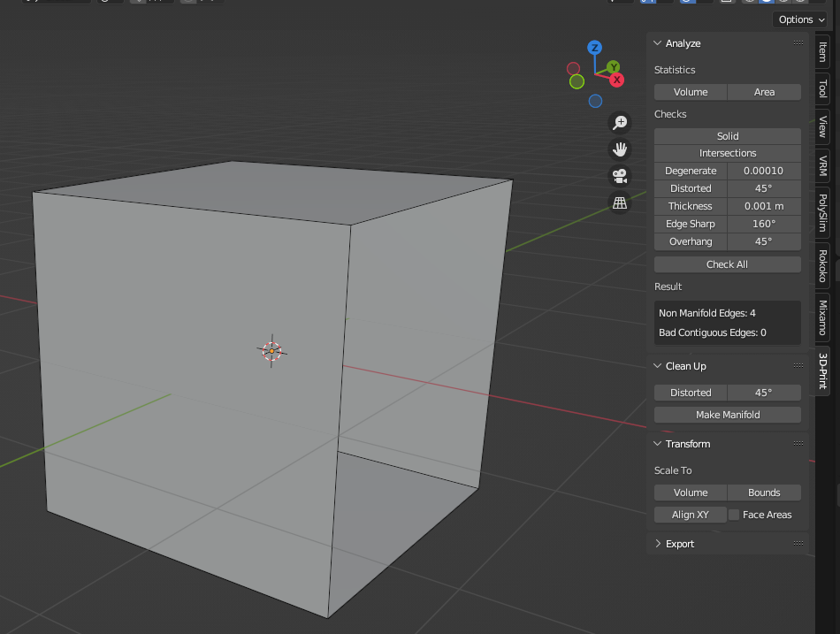The image size is (840, 634).
Task: Collapse the Analyze panel
Action: 657,42
